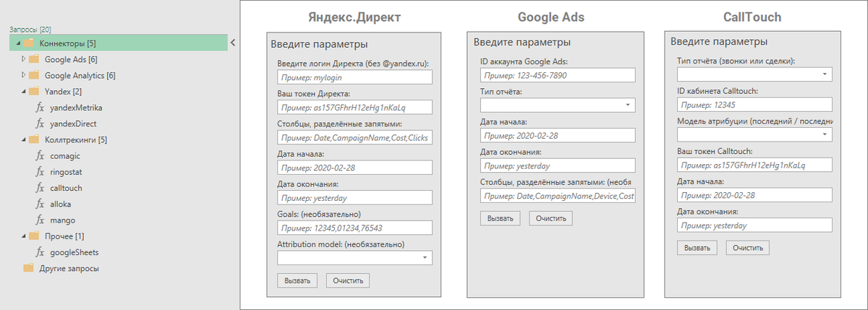Select the comagic query
Screen dimensions: 868x310
(65, 155)
